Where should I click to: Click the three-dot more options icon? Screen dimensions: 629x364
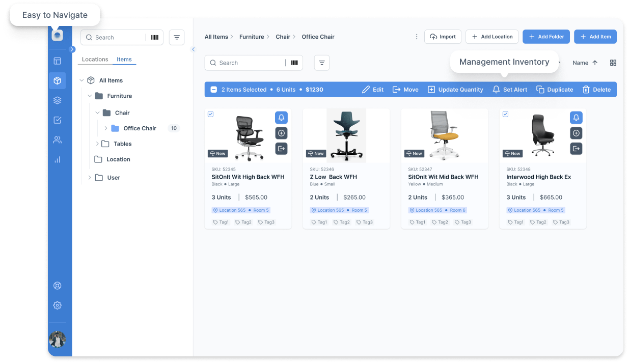(417, 37)
